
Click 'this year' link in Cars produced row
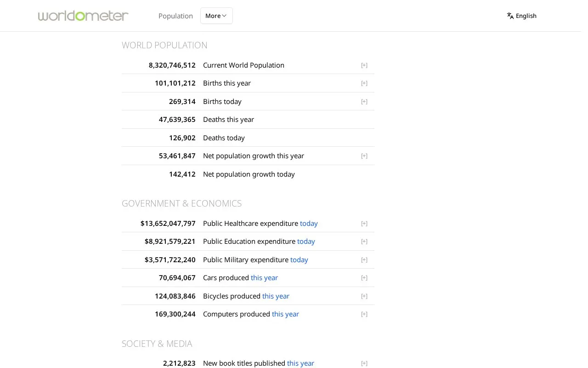(264, 278)
